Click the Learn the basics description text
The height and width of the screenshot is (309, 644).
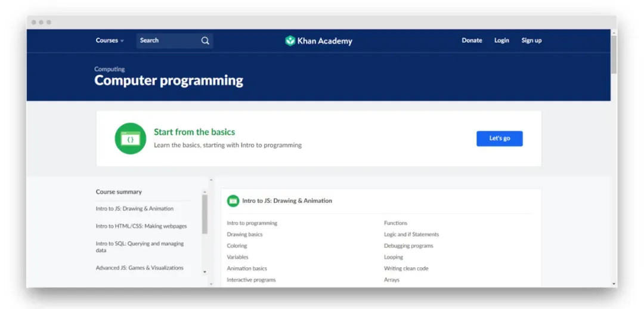pyautogui.click(x=228, y=145)
